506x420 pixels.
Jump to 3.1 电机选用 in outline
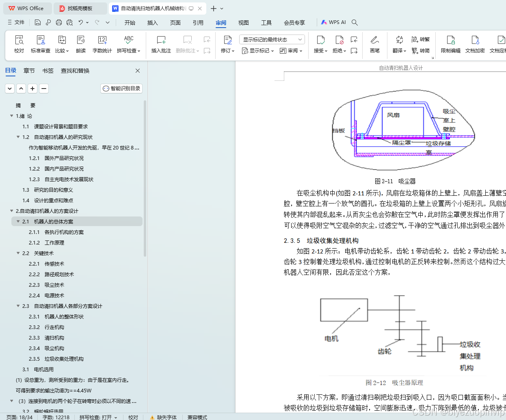point(38,369)
